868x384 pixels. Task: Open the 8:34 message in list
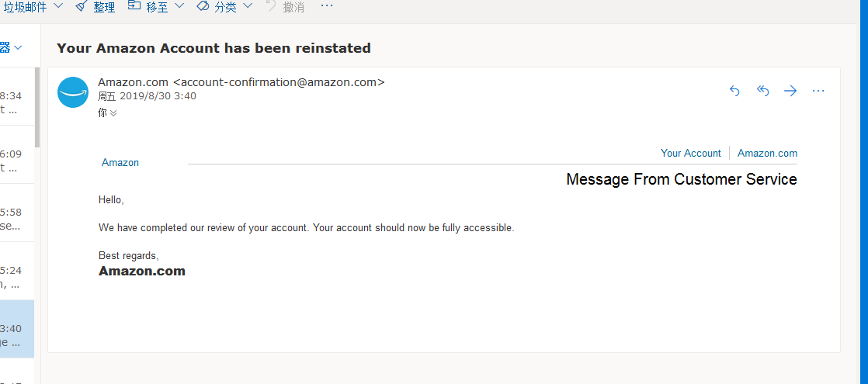(17, 96)
